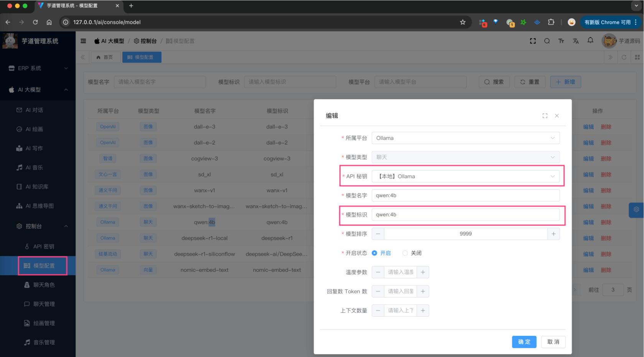Select the 开启 radio button
644x357 pixels.
click(x=374, y=253)
